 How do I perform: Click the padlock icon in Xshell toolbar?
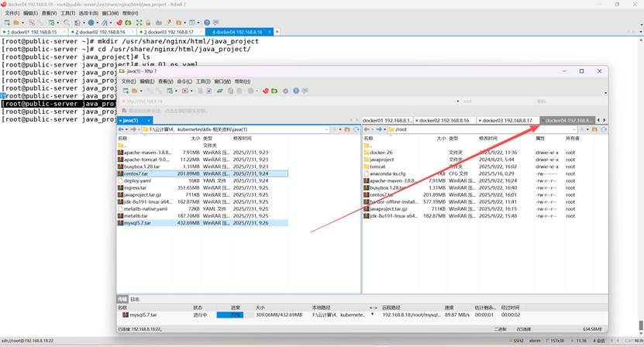[148, 22]
